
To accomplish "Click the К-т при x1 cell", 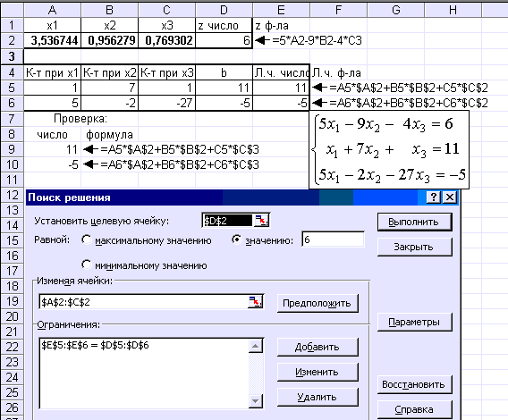I will click(52, 73).
